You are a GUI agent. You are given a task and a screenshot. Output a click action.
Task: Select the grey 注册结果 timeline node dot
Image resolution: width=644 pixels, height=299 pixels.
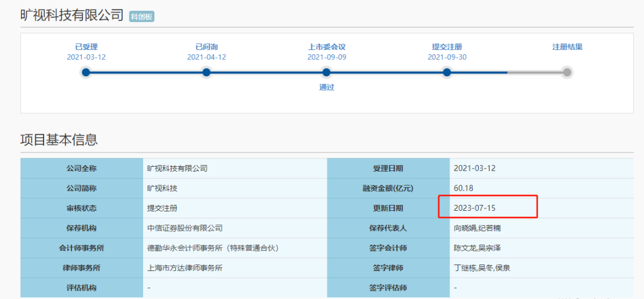pyautogui.click(x=567, y=73)
